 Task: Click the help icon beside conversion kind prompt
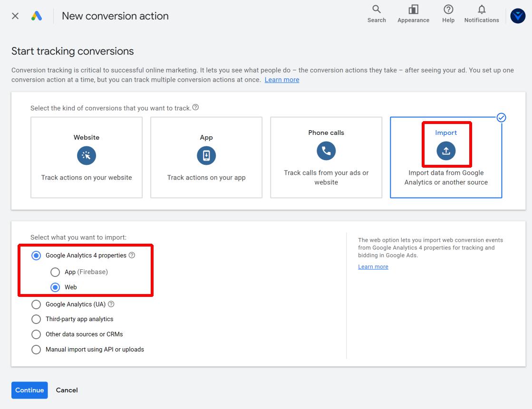click(195, 107)
